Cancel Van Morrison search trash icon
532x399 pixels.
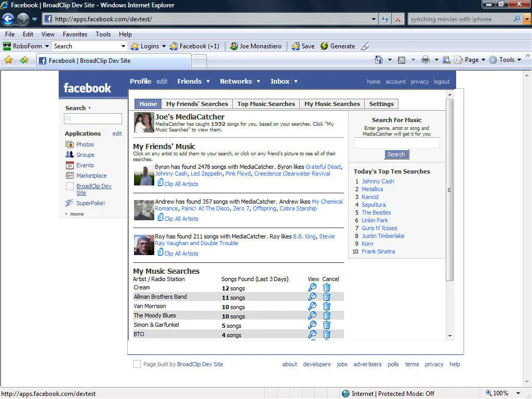tap(327, 307)
